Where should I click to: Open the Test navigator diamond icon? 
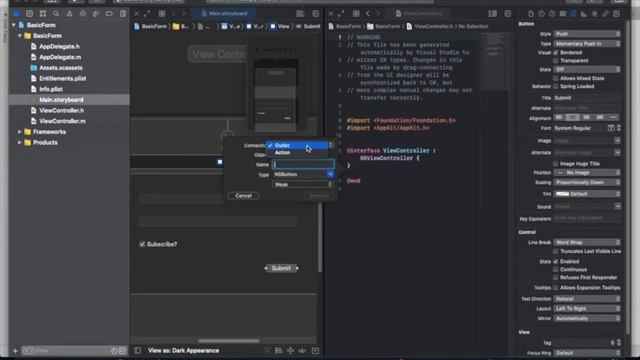(x=83, y=13)
